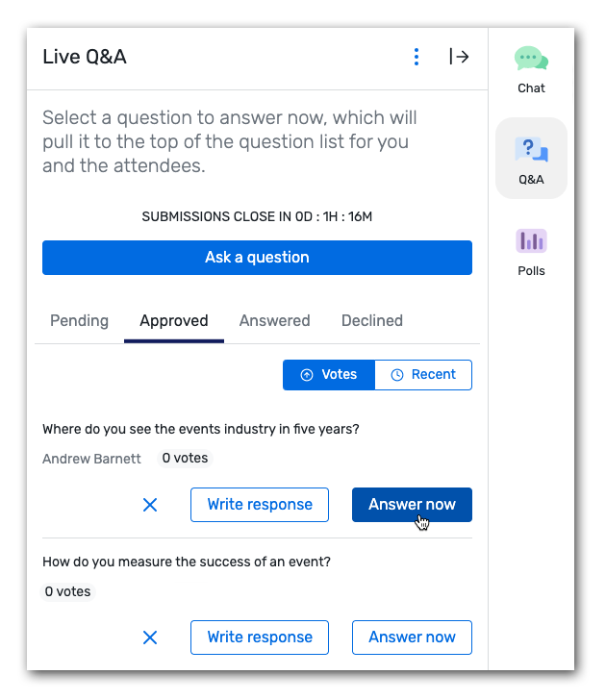Sort questions by Votes
The image size is (606, 700).
pyautogui.click(x=329, y=375)
